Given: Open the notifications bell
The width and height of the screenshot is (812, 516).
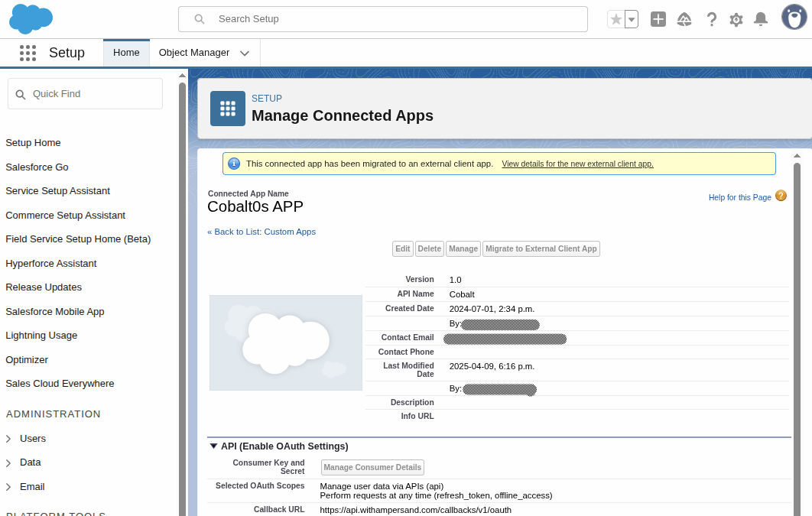Looking at the screenshot, I should coord(761,18).
